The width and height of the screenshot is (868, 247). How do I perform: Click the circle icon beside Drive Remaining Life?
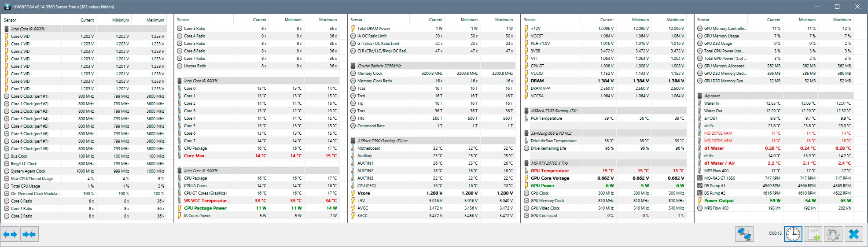click(x=526, y=148)
